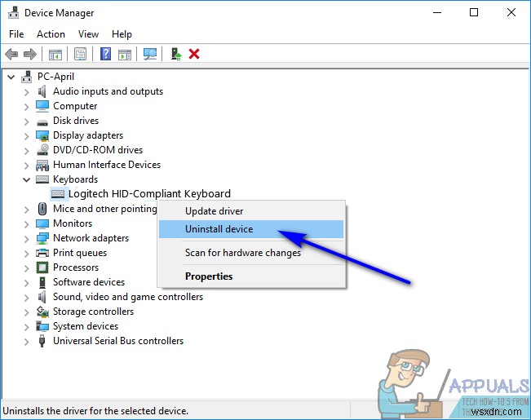Expand the Monitors chevron
This screenshot has height=420, width=531.
click(x=27, y=224)
